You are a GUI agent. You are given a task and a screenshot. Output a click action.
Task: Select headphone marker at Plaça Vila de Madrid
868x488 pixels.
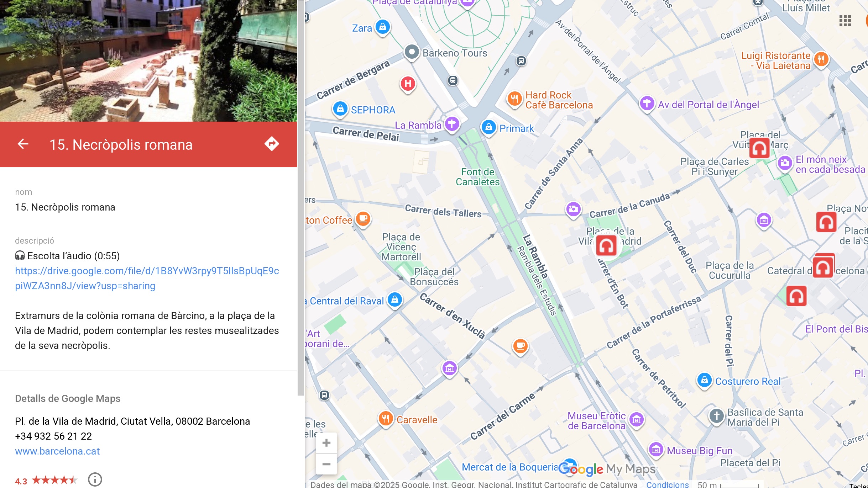tap(606, 245)
